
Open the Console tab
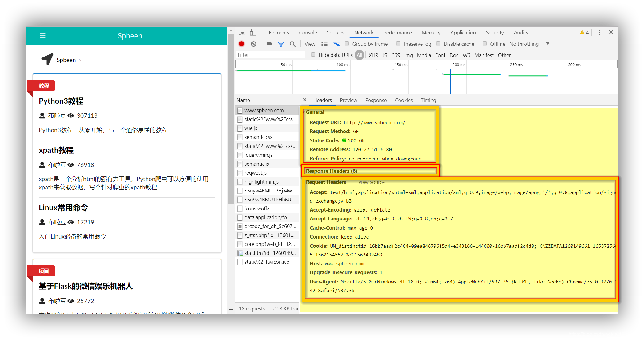click(x=308, y=33)
